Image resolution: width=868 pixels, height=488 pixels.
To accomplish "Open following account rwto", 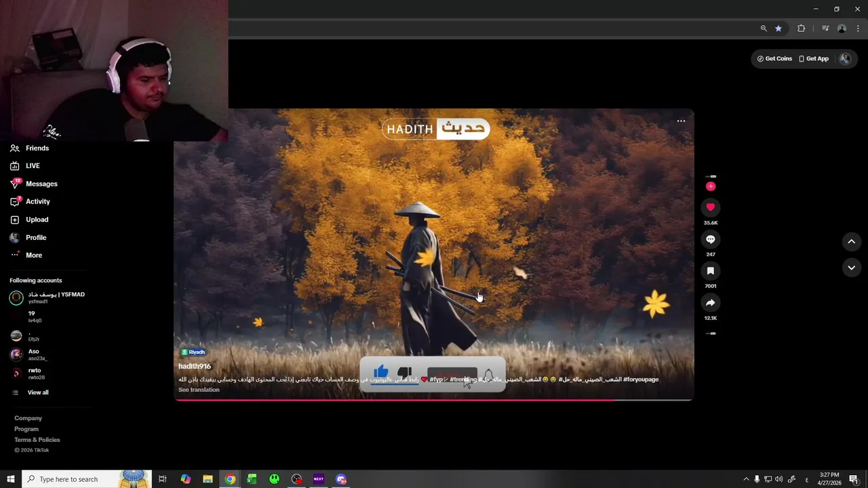I will pos(28,373).
